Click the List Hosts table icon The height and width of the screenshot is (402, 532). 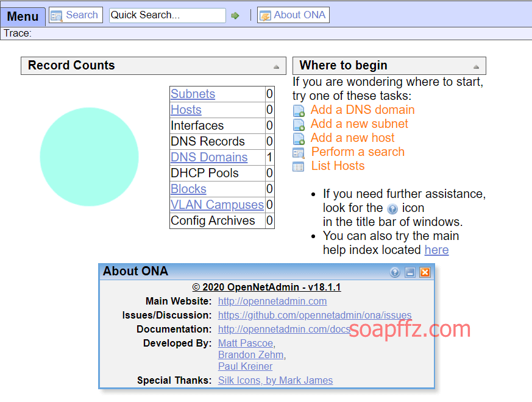click(298, 167)
